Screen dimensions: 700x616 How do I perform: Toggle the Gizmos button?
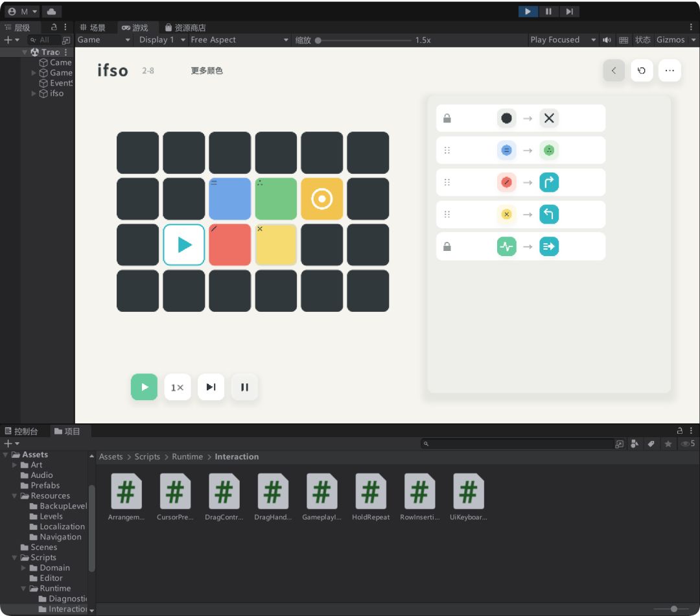coord(670,40)
